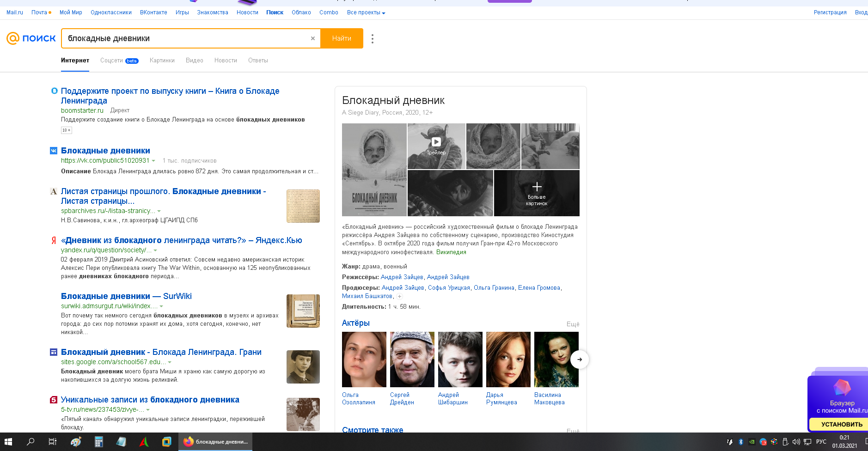Open the three-dot search options menu
The height and width of the screenshot is (451, 868).
click(373, 39)
